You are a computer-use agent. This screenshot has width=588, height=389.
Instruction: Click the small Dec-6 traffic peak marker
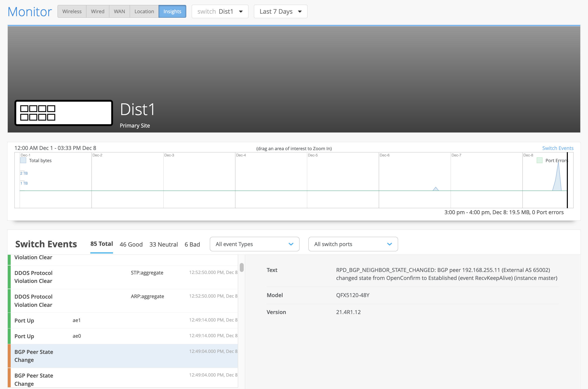click(435, 189)
